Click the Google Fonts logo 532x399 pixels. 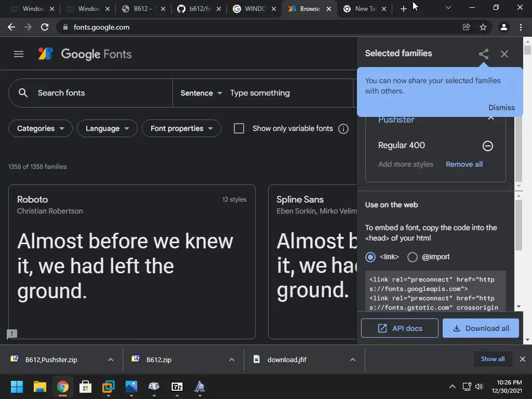85,54
